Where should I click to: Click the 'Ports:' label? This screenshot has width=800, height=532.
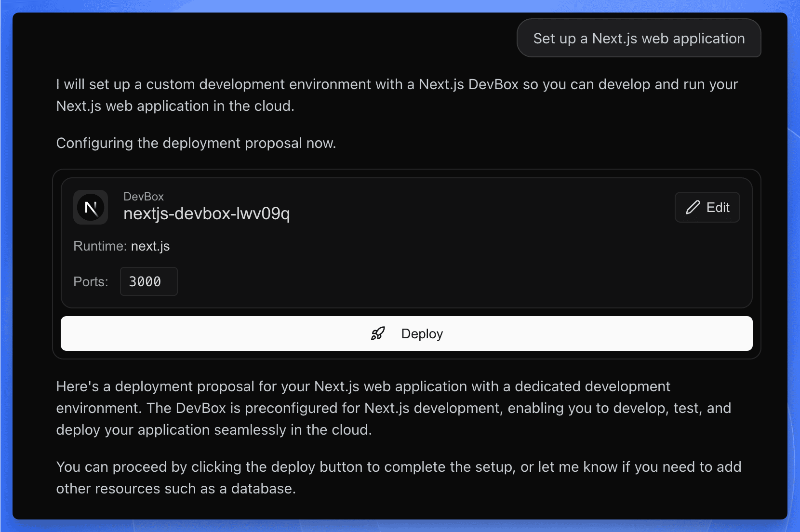pos(91,282)
